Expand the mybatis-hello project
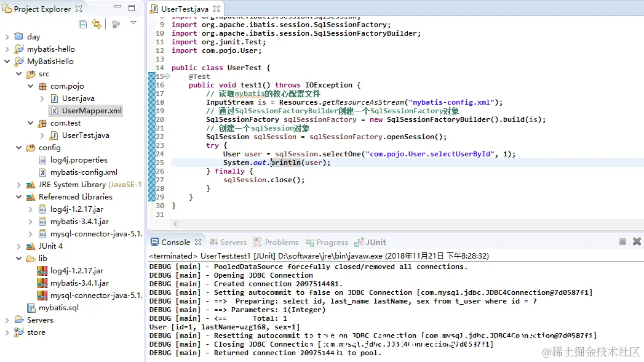 coord(7,49)
